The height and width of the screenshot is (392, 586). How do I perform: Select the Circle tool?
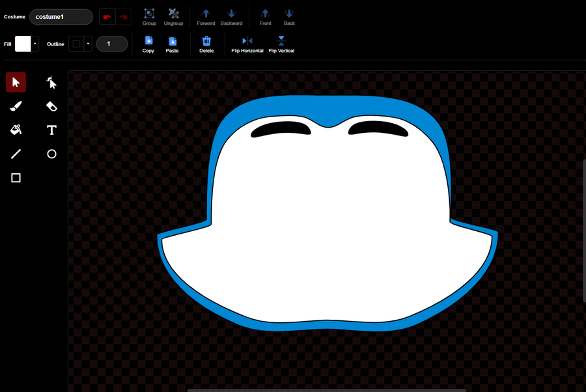51,154
